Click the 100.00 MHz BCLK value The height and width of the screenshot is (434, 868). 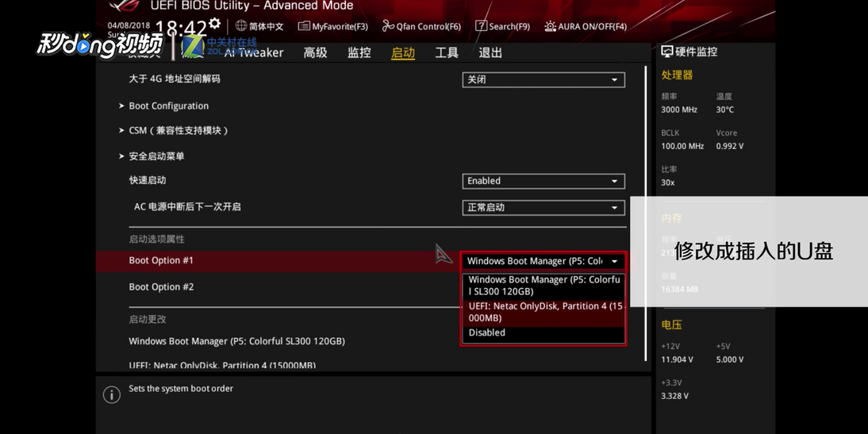coord(682,146)
